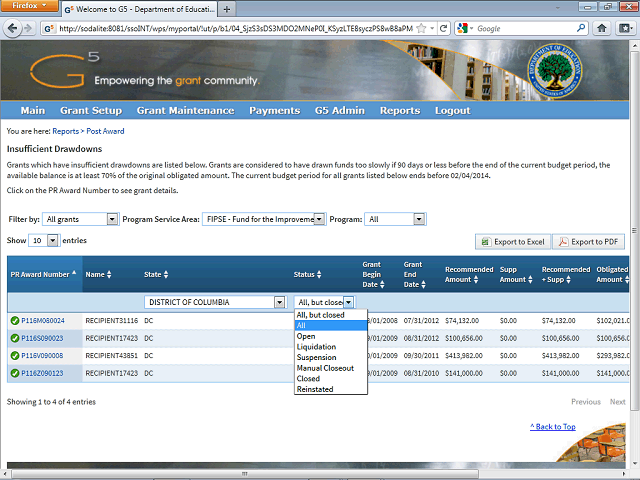Click Logout in the navigation bar
Screen dimensions: 640x480
pyautogui.click(x=452, y=111)
